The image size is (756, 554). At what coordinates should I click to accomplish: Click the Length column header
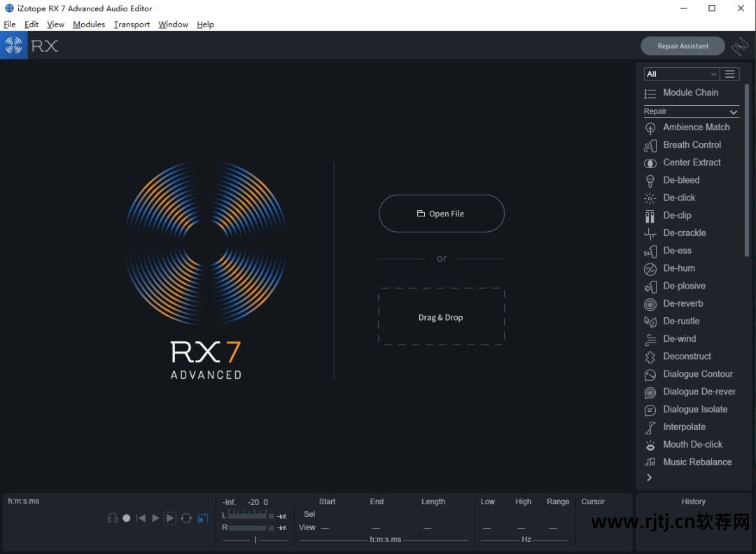coord(433,501)
